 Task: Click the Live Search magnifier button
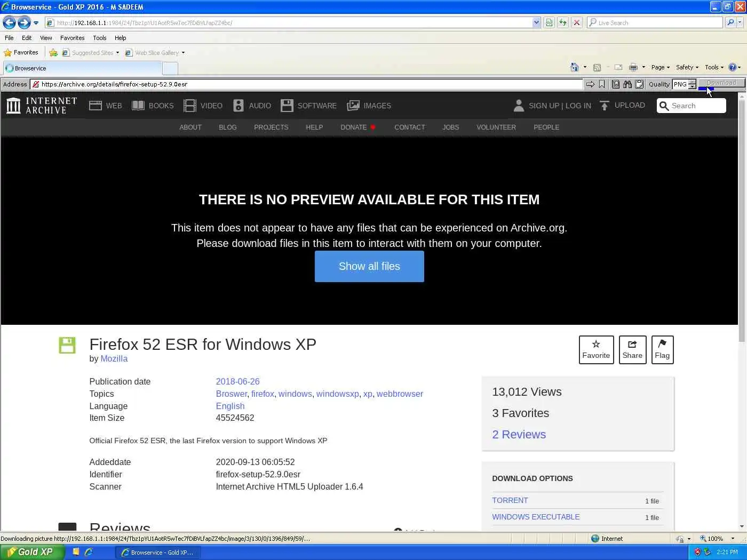pyautogui.click(x=730, y=23)
